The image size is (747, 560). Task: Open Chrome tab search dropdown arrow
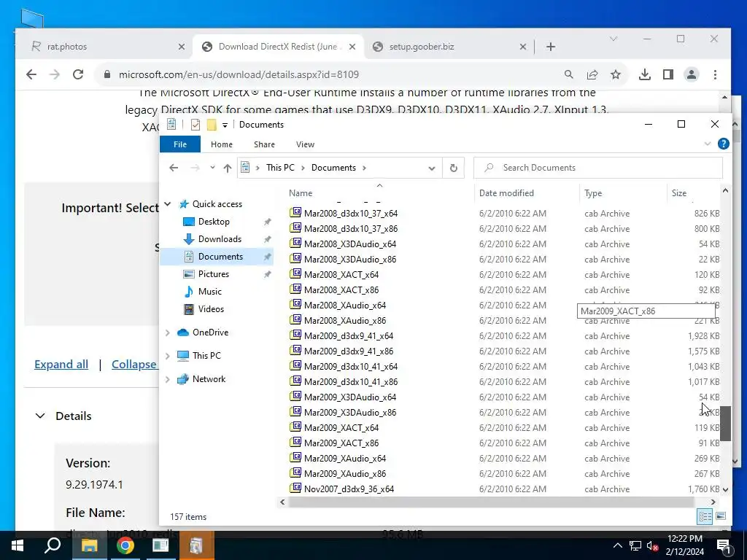pyautogui.click(x=613, y=39)
